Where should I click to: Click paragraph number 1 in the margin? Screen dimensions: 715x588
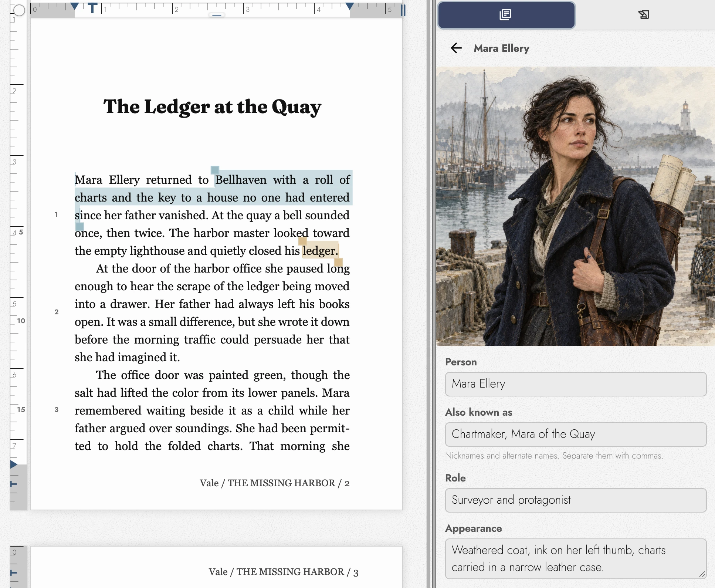click(56, 214)
